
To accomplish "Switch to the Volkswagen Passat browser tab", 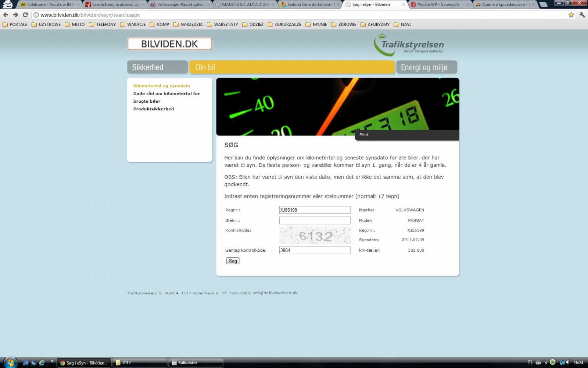I will (x=179, y=5).
